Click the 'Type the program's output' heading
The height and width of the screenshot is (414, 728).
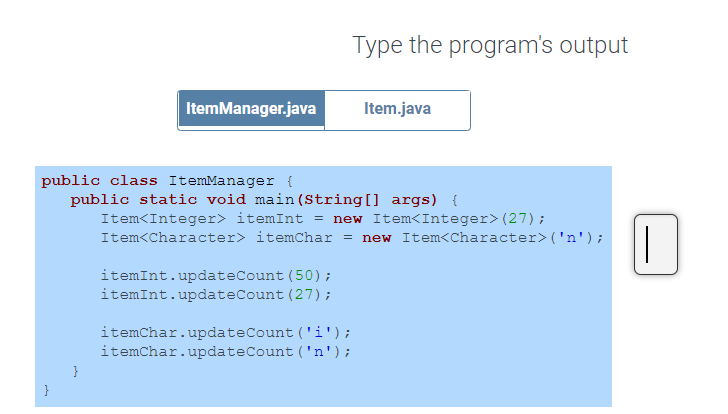(x=490, y=45)
